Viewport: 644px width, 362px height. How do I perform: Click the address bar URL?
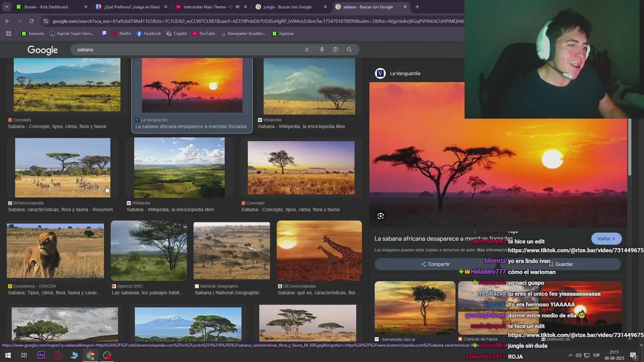point(258,21)
